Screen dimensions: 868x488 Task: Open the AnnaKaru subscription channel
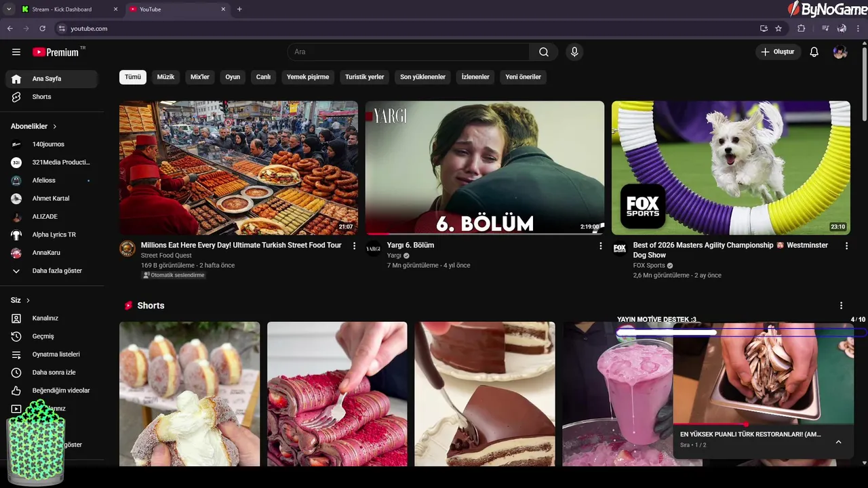(52, 253)
